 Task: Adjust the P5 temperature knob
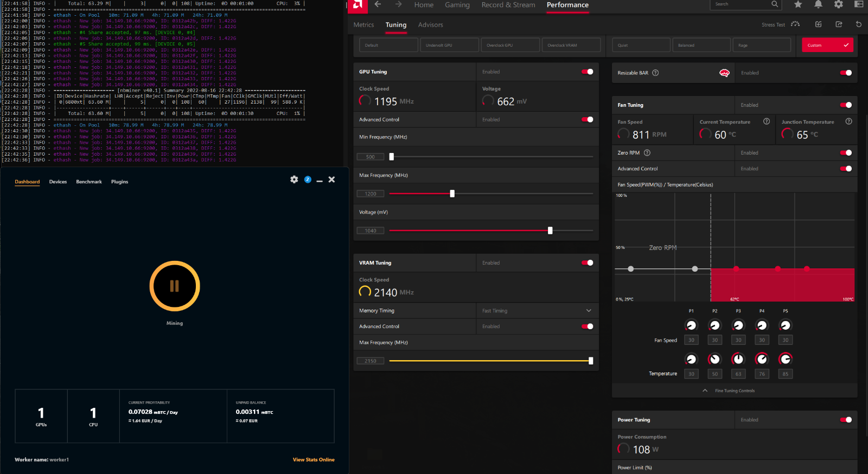coord(786,359)
